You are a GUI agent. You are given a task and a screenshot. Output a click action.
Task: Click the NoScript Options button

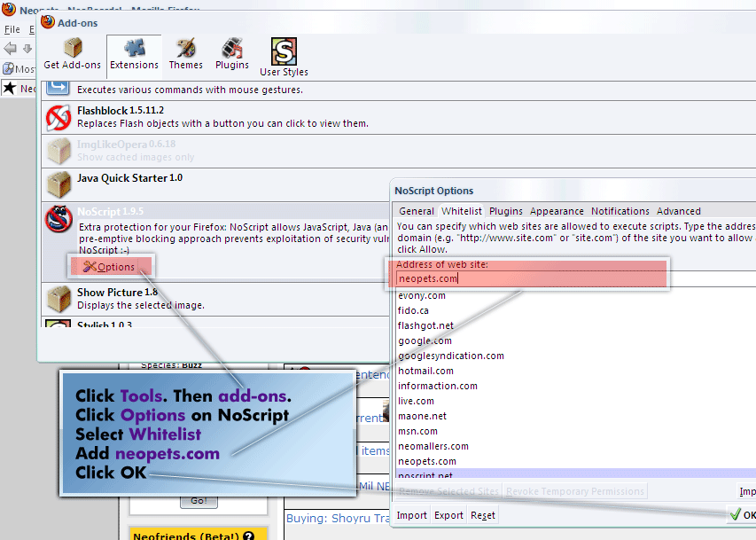click(109, 266)
